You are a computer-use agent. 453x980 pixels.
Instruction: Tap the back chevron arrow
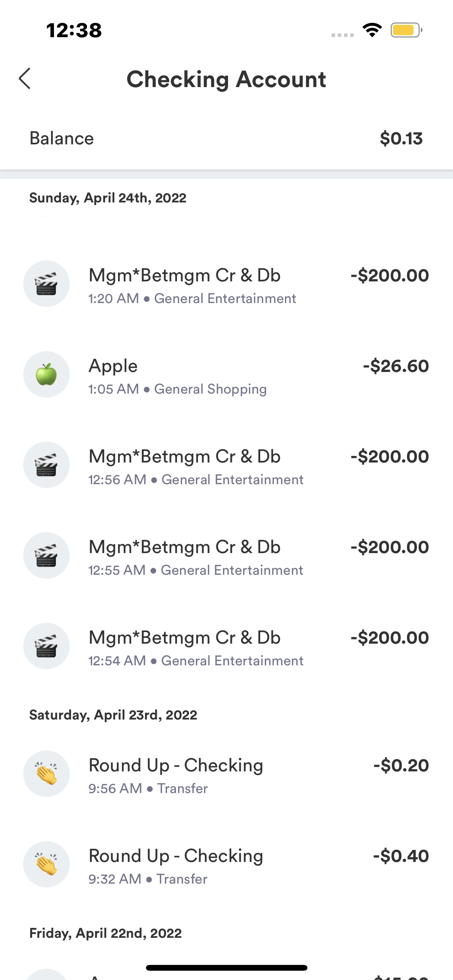click(25, 79)
